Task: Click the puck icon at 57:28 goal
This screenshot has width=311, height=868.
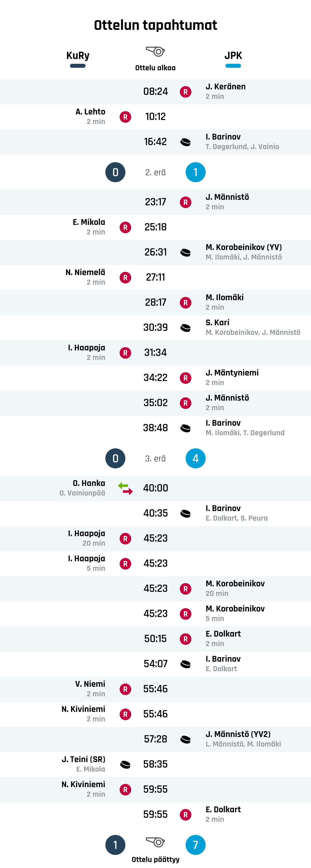Action: click(x=185, y=739)
